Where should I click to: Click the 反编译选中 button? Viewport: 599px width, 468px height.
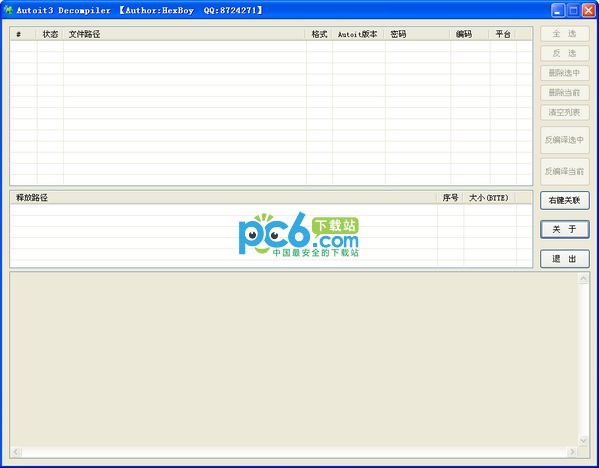[565, 140]
